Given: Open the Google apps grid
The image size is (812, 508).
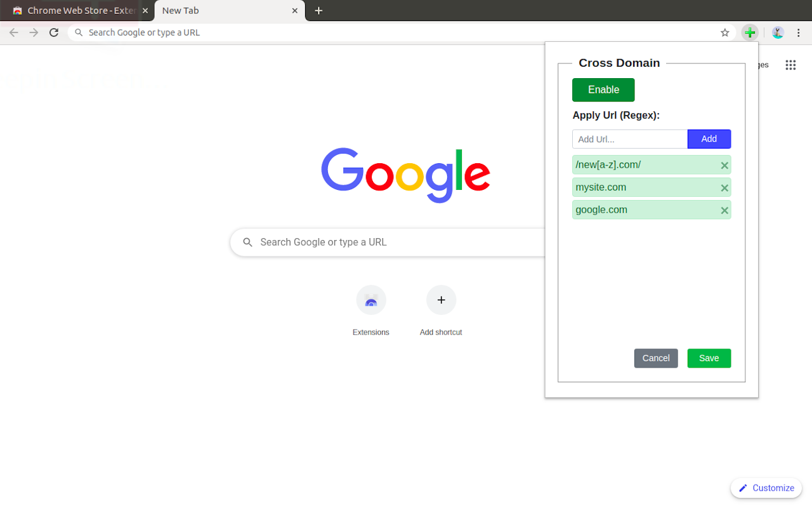Looking at the screenshot, I should coord(790,65).
